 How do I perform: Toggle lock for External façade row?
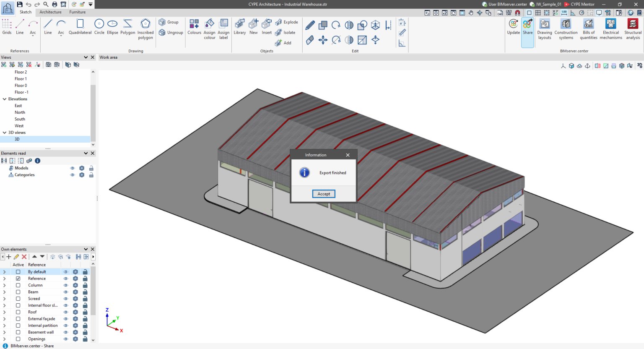pyautogui.click(x=85, y=319)
